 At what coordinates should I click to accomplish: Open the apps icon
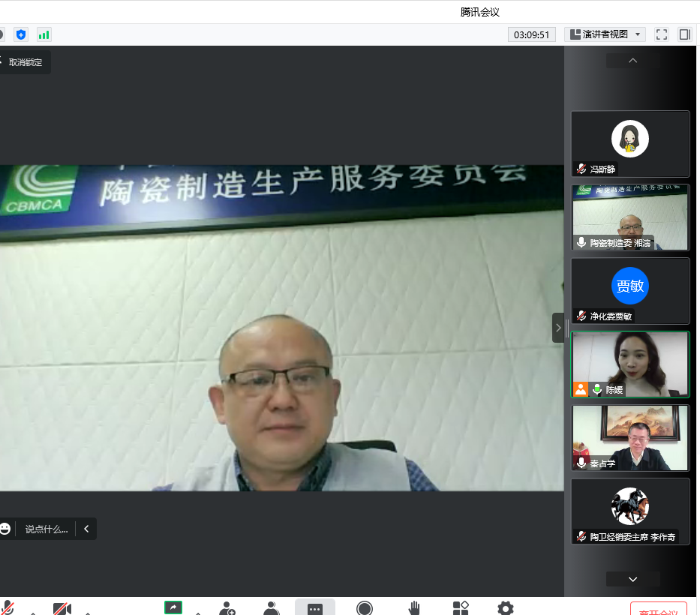tap(461, 608)
